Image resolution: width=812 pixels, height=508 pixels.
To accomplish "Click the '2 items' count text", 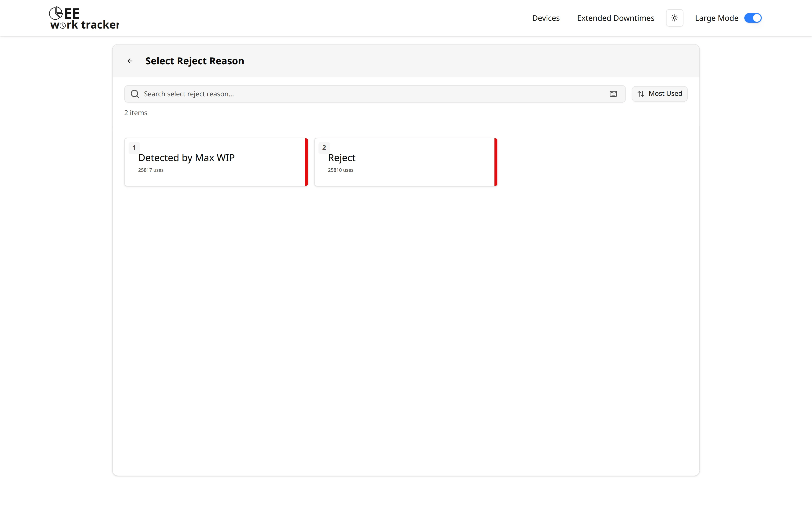I will pyautogui.click(x=136, y=113).
